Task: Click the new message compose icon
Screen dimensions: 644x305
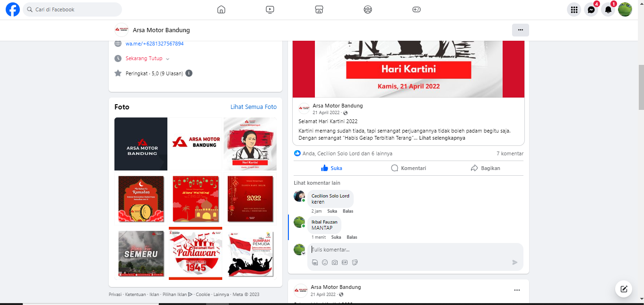Action: (624, 289)
